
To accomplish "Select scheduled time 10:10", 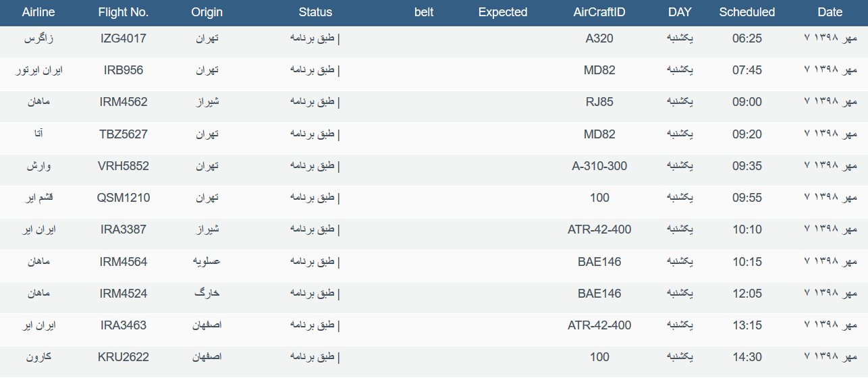I will (x=747, y=230).
